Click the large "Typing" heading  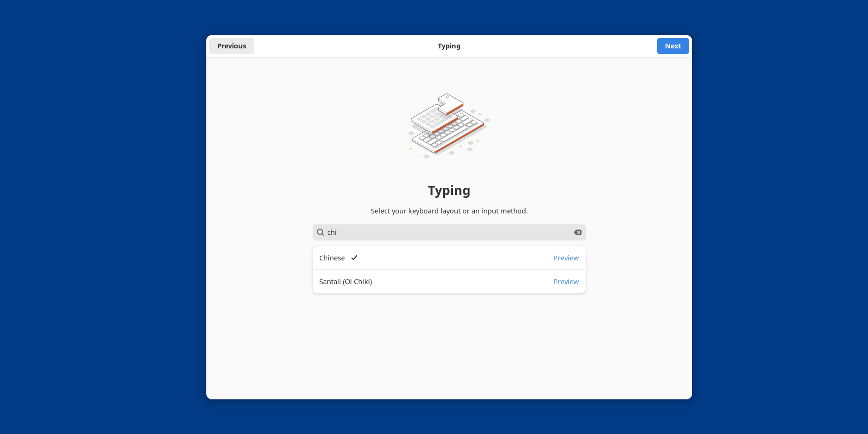449,190
